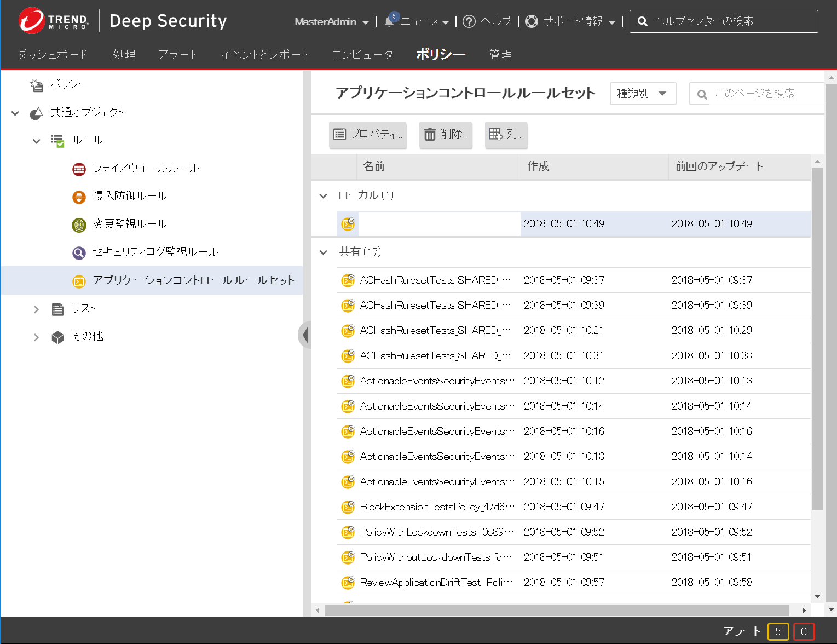Viewport: 837px width, 644px height.
Task: Click the BlockExtensionTestsPolicy ruleset icon
Action: point(348,507)
